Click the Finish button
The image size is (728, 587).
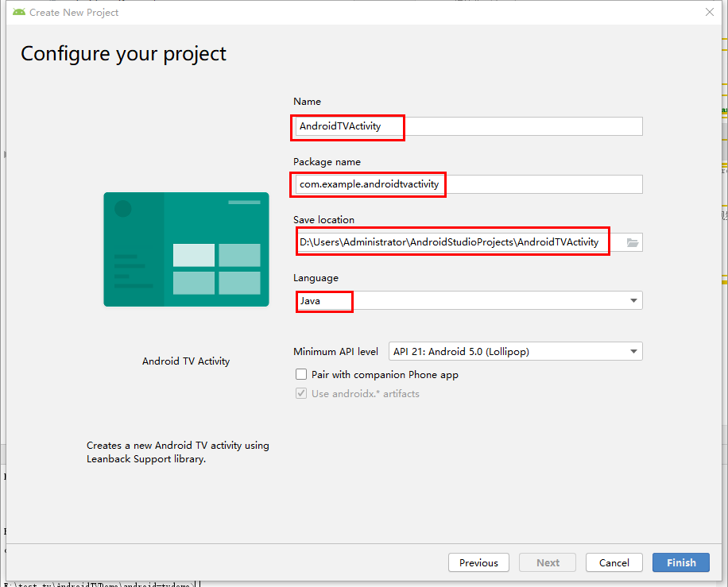click(680, 562)
